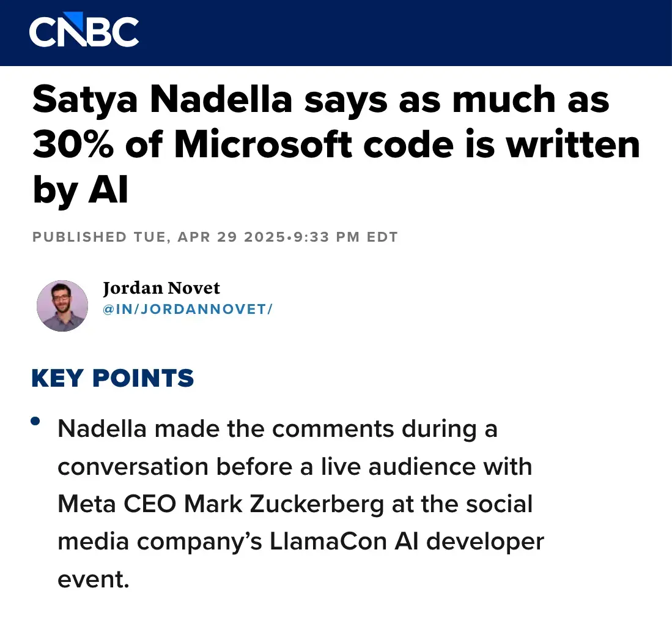Open Jordan Novet's author profile photo
The width and height of the screenshot is (672, 618).
click(62, 306)
